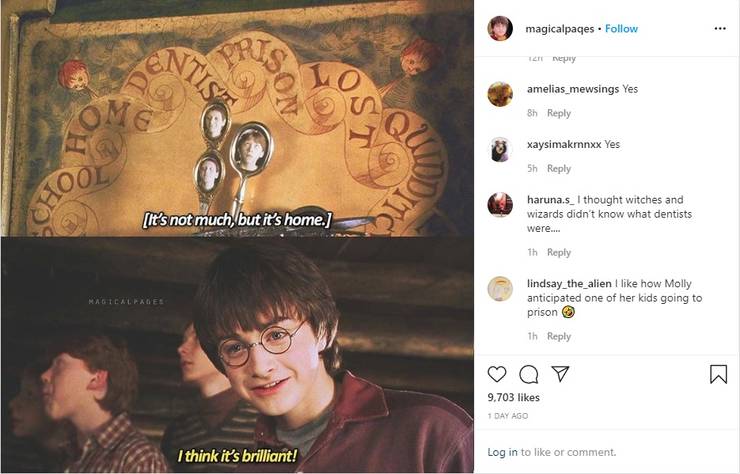Viewport: 740px width, 474px height.
Task: Reply to haruna.s_ comment about dentists
Action: click(x=559, y=253)
